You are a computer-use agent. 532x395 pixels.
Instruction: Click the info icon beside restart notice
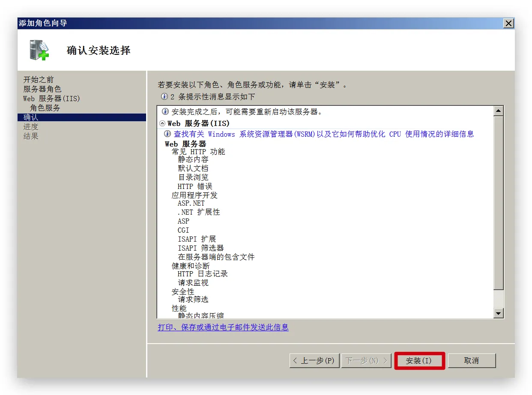[x=165, y=112]
